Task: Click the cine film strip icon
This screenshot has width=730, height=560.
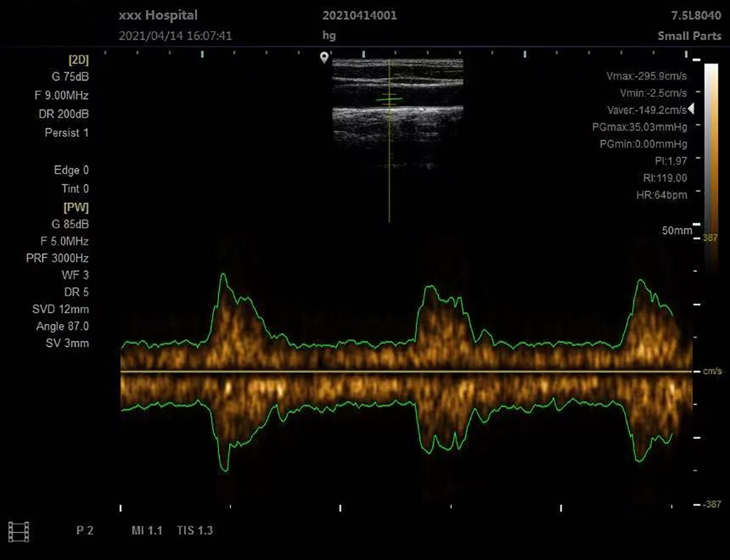Action: point(18,531)
